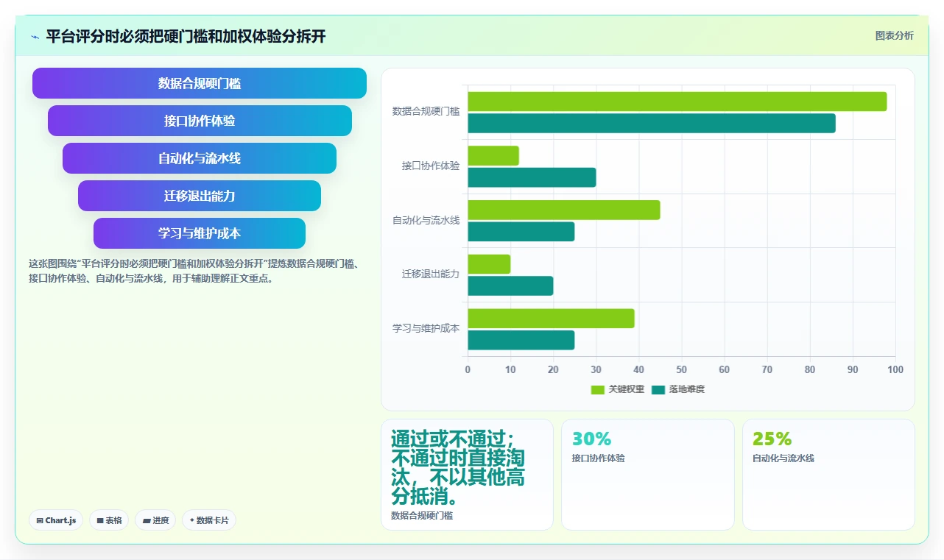Click the description paragraph starting 这张图围绕
The width and height of the screenshot is (944, 560).
[x=194, y=272]
